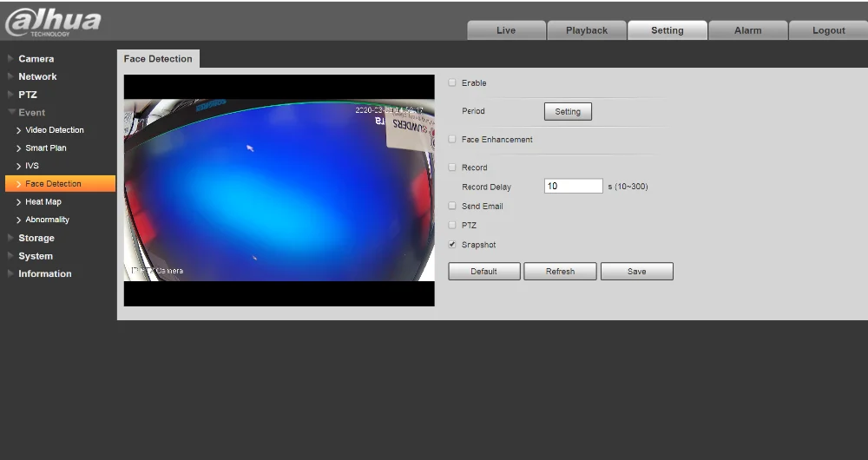
Task: Open the Abnormality page
Action: 47,220
